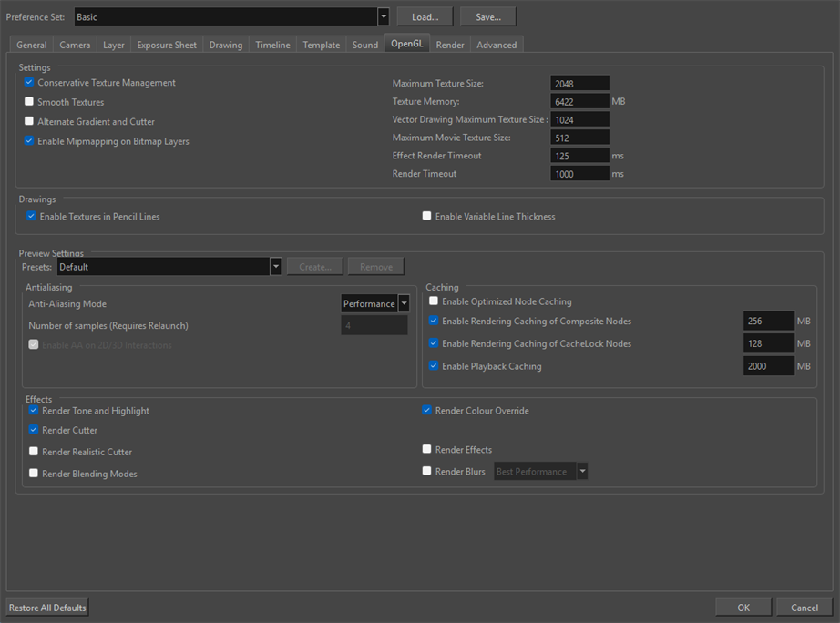Open the Exposure Sheet tab
840x623 pixels.
(x=166, y=45)
